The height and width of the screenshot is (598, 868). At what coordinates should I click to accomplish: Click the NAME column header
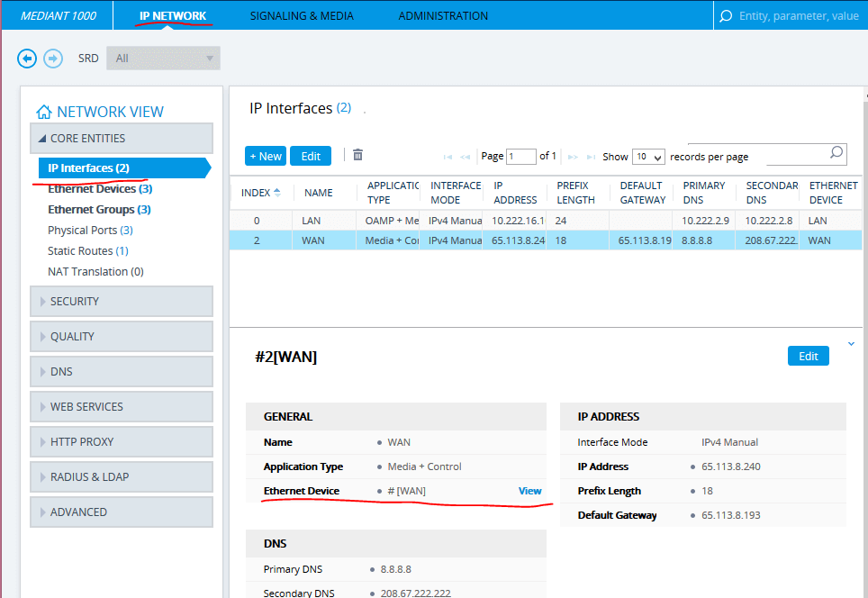(x=319, y=193)
